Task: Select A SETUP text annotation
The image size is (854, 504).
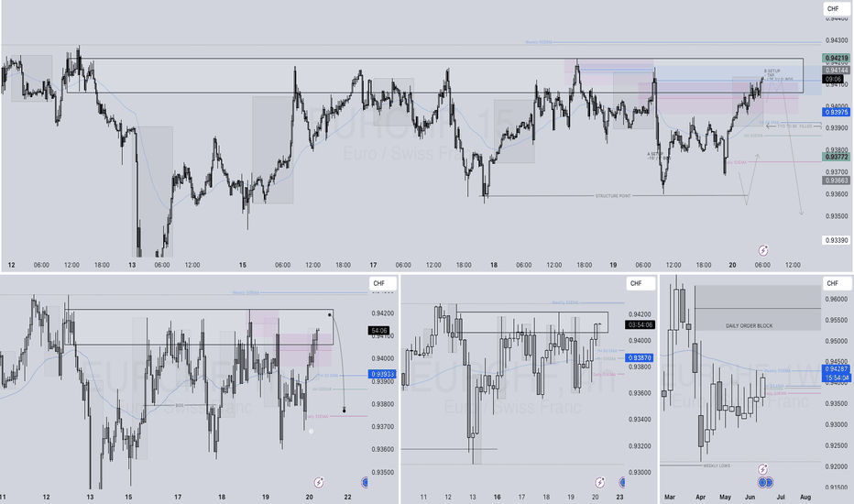Action: (x=655, y=154)
